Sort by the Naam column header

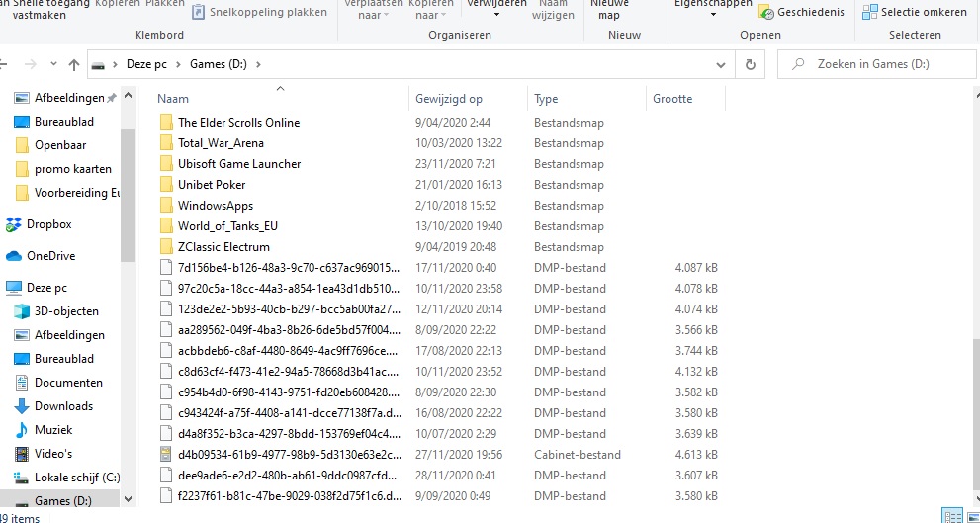click(x=280, y=99)
